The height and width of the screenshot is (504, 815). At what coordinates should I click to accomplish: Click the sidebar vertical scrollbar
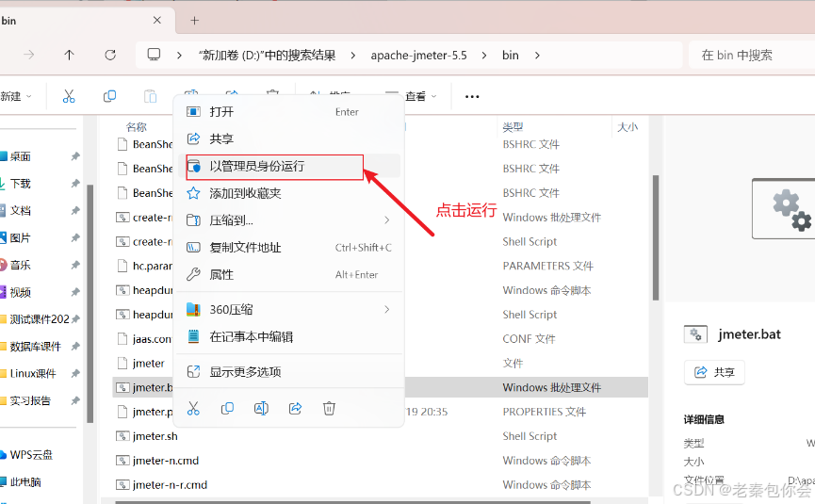(90, 304)
